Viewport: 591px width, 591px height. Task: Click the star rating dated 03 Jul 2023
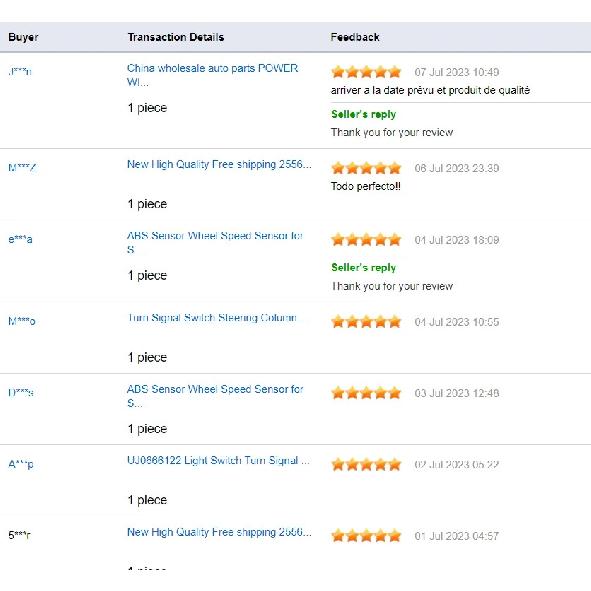point(366,393)
